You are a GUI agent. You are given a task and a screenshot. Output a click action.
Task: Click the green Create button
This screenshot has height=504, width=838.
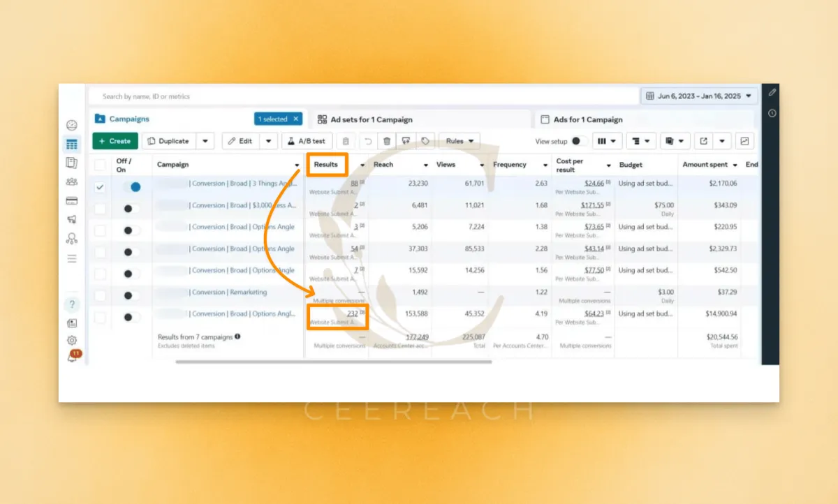click(x=115, y=141)
